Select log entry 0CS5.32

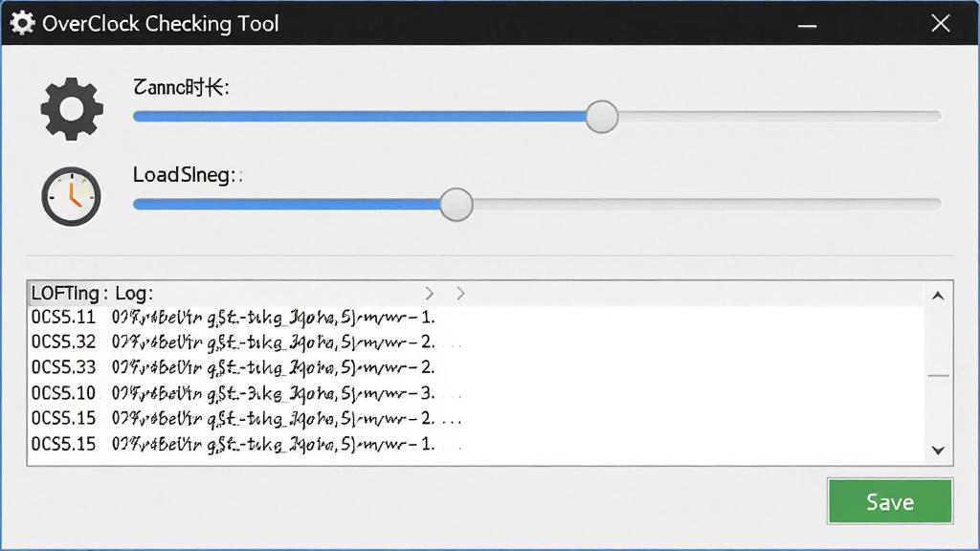[475, 342]
